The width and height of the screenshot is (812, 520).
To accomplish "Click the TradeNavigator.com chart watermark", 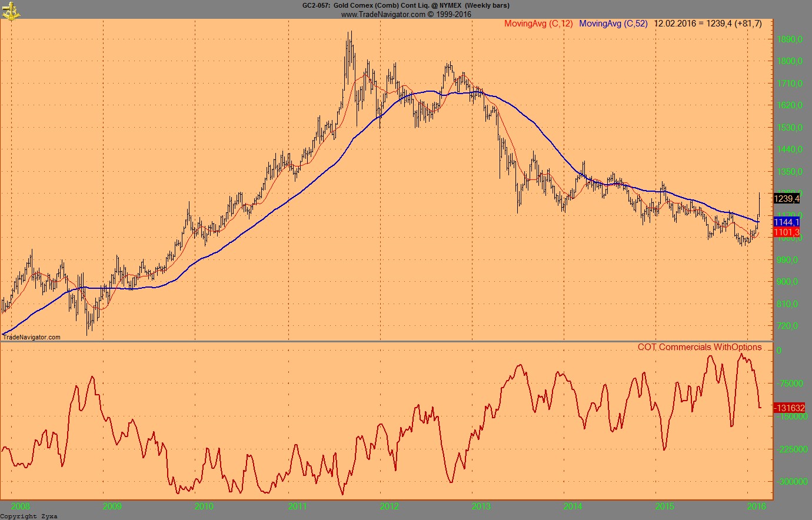I will tap(31, 337).
